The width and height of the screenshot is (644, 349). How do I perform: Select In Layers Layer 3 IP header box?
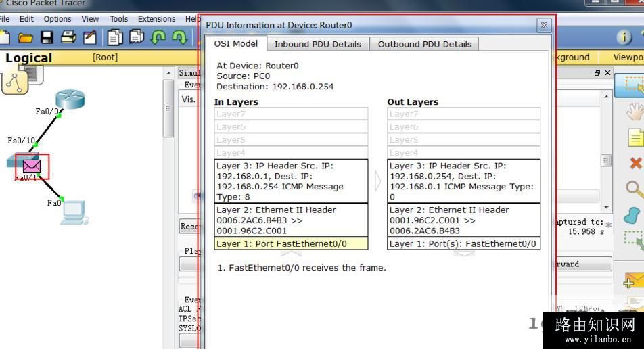[291, 181]
